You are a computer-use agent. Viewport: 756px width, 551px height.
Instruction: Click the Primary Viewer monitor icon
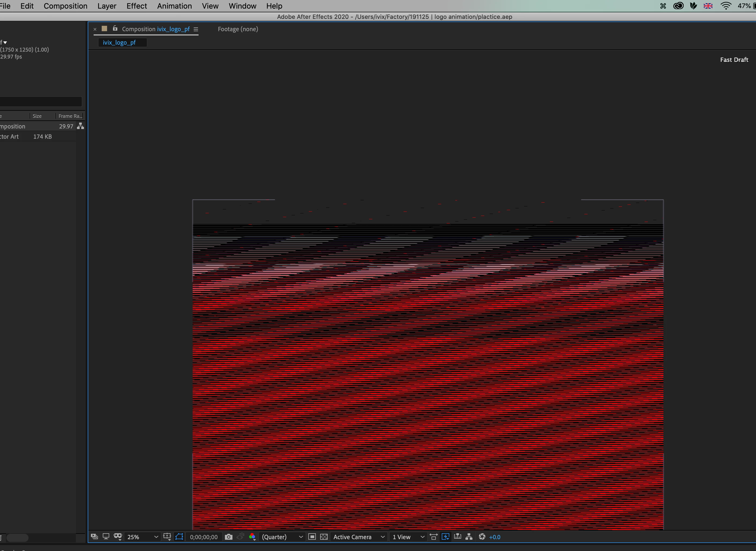(106, 537)
